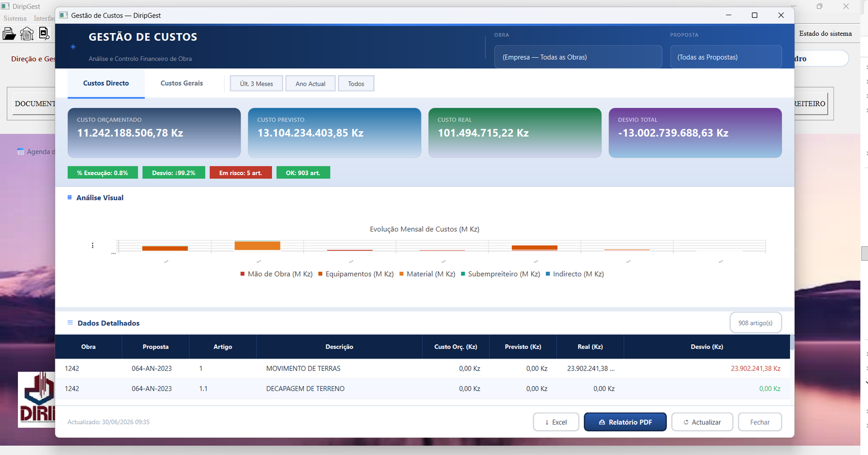868x455 pixels.
Task: Click the Dados Detalhados section icon
Action: (x=70, y=323)
